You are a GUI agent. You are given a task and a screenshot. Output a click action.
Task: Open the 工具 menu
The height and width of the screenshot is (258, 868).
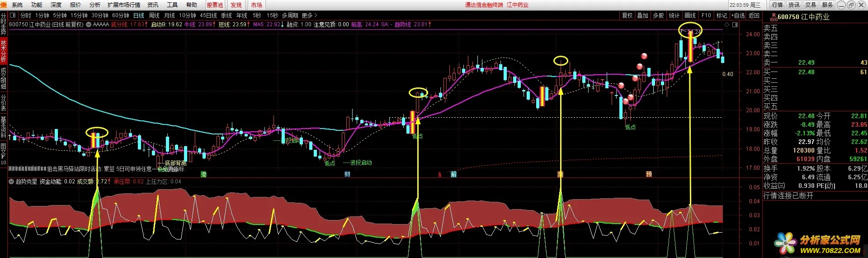click(172, 5)
